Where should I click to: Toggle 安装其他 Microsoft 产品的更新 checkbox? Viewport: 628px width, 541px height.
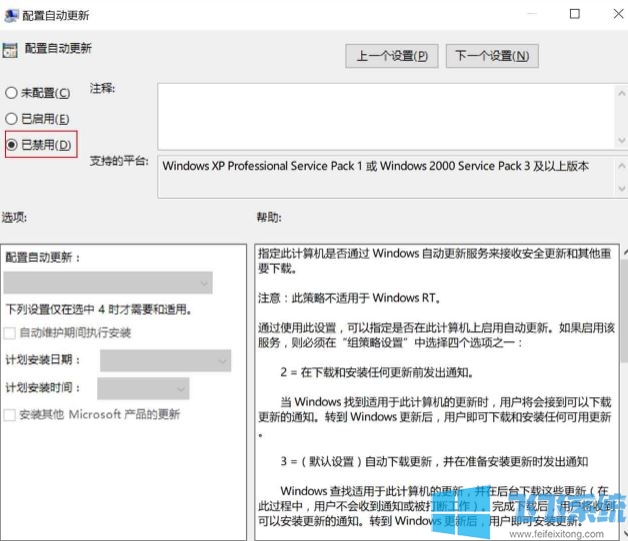(x=11, y=414)
